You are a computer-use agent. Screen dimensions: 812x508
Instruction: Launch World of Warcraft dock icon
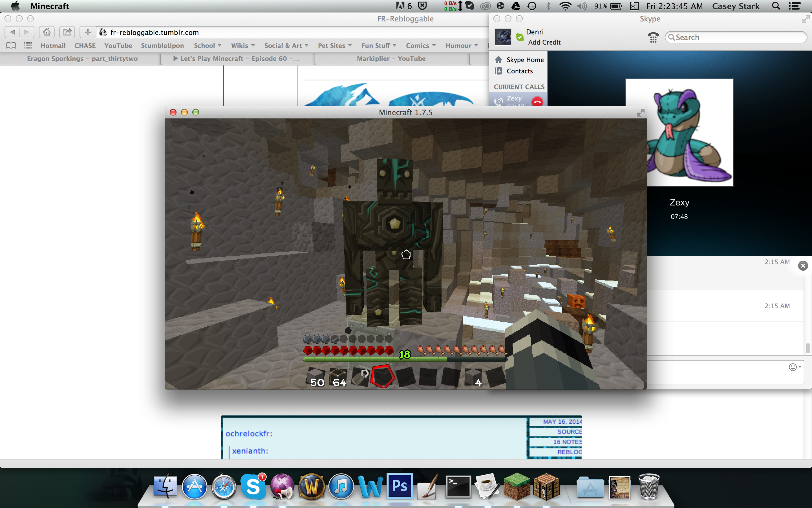[x=312, y=486]
